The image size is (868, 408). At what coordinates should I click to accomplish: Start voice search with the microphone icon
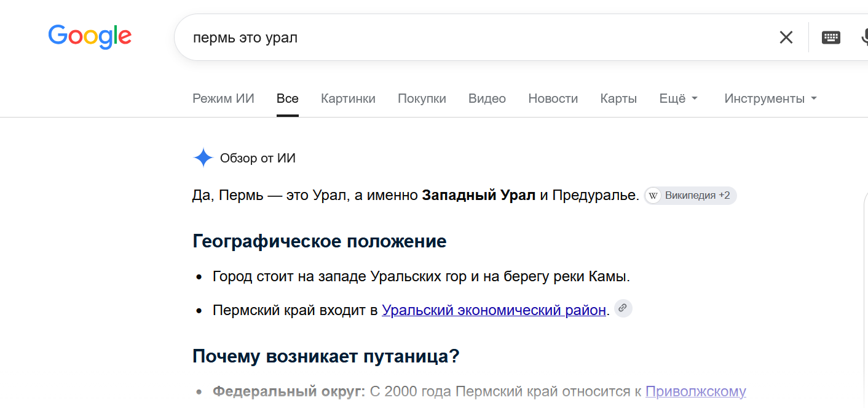pos(863,38)
